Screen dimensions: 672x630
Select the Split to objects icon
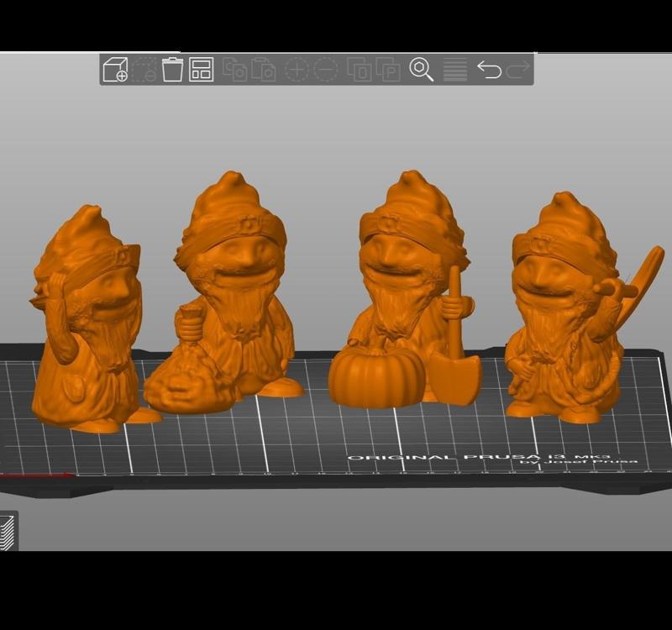click(360, 71)
